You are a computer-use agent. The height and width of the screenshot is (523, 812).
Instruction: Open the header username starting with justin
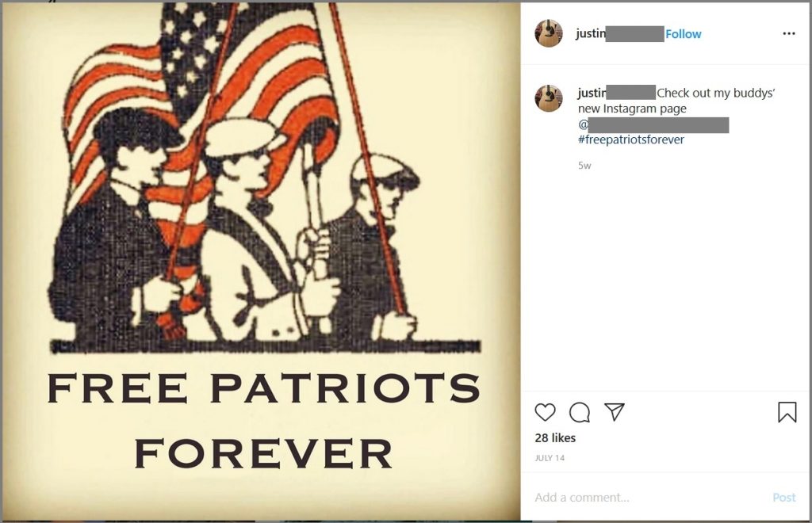(x=620, y=33)
